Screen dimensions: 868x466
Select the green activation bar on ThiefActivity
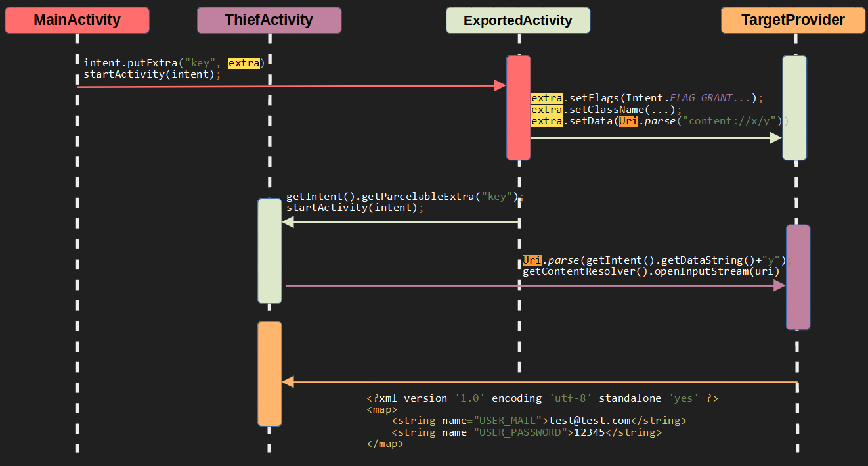(x=269, y=251)
